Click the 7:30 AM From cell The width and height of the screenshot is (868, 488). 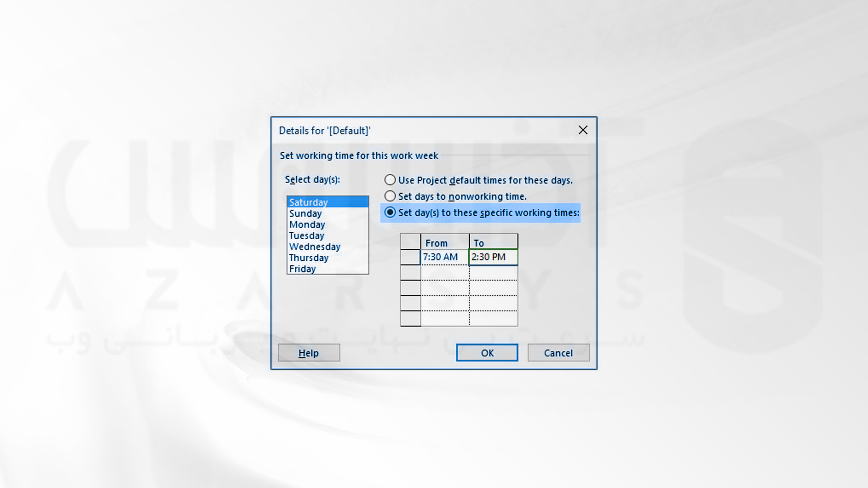[445, 257]
